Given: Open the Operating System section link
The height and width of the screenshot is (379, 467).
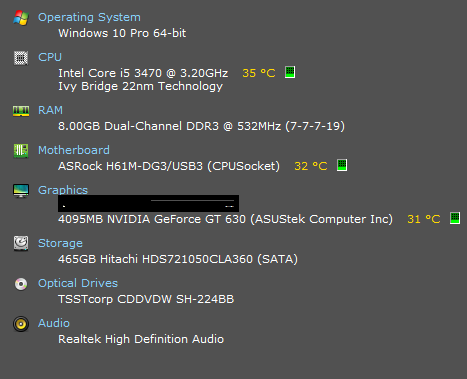Looking at the screenshot, I should (89, 17).
